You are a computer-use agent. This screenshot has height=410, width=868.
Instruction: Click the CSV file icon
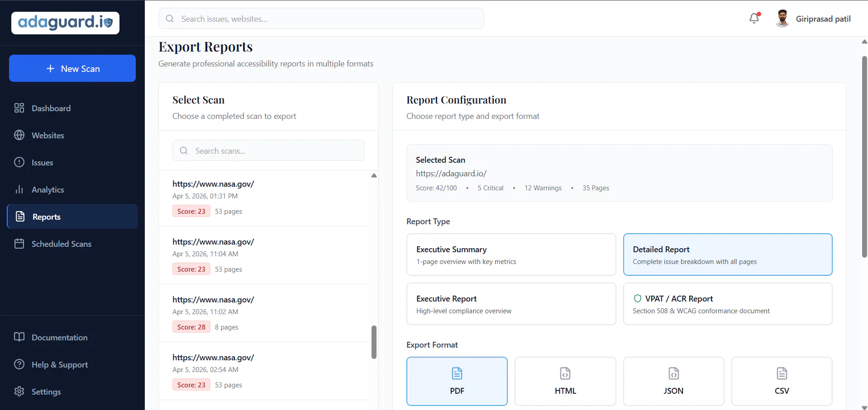click(782, 373)
